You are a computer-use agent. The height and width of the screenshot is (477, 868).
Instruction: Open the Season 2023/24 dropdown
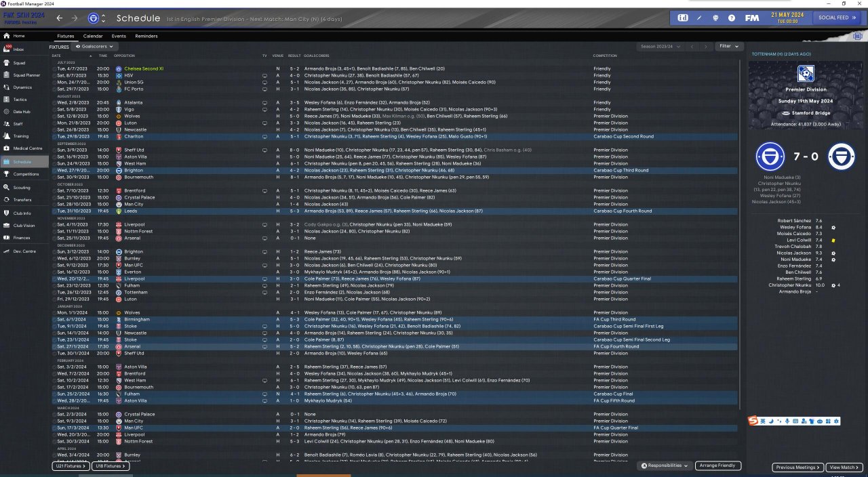[x=660, y=46]
